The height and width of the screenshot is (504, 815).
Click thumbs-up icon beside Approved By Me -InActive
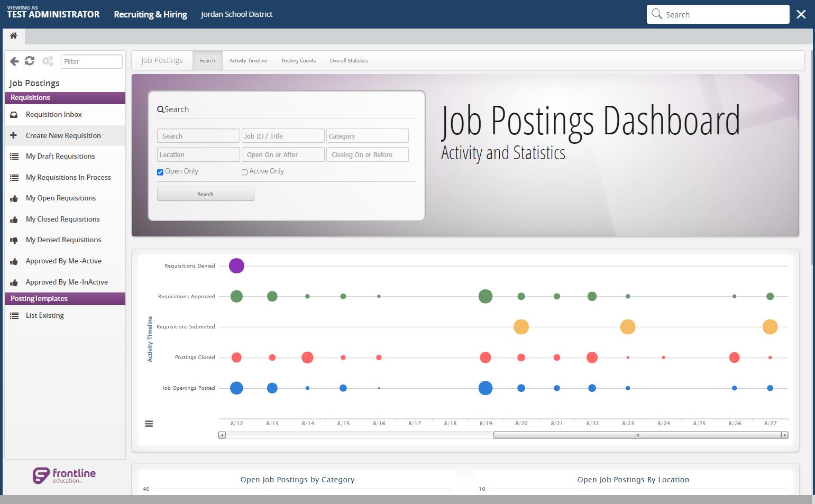14,282
